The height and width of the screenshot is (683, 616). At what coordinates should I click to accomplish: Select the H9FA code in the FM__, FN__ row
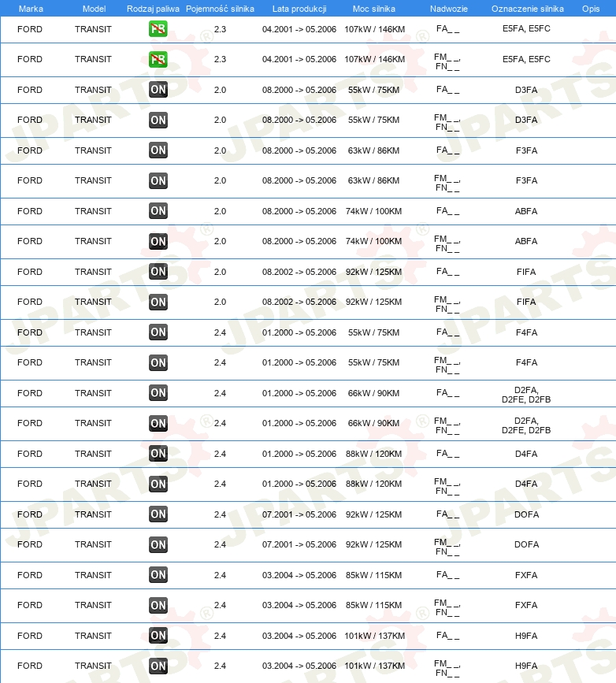click(526, 666)
